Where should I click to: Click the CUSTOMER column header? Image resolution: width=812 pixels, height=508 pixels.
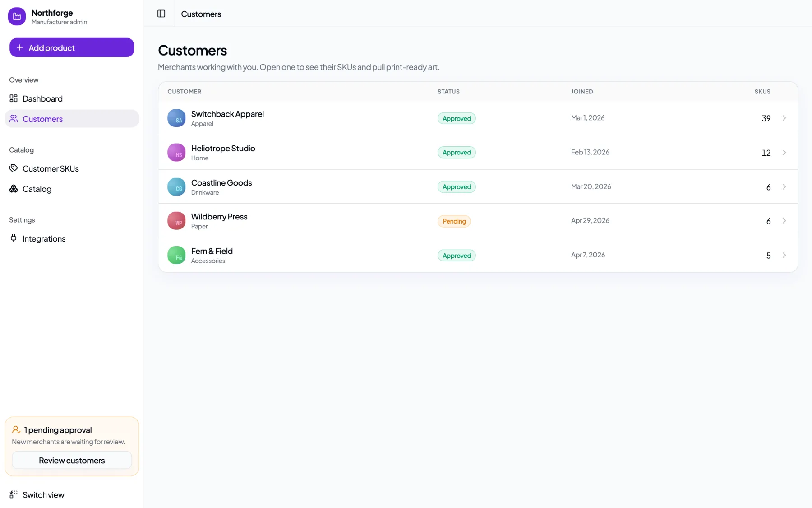[x=184, y=92]
